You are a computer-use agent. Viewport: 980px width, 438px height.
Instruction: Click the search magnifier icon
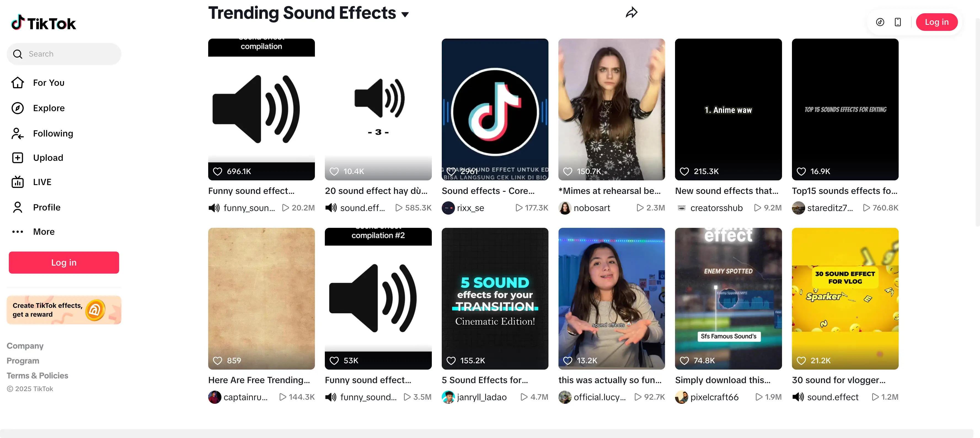point(17,54)
